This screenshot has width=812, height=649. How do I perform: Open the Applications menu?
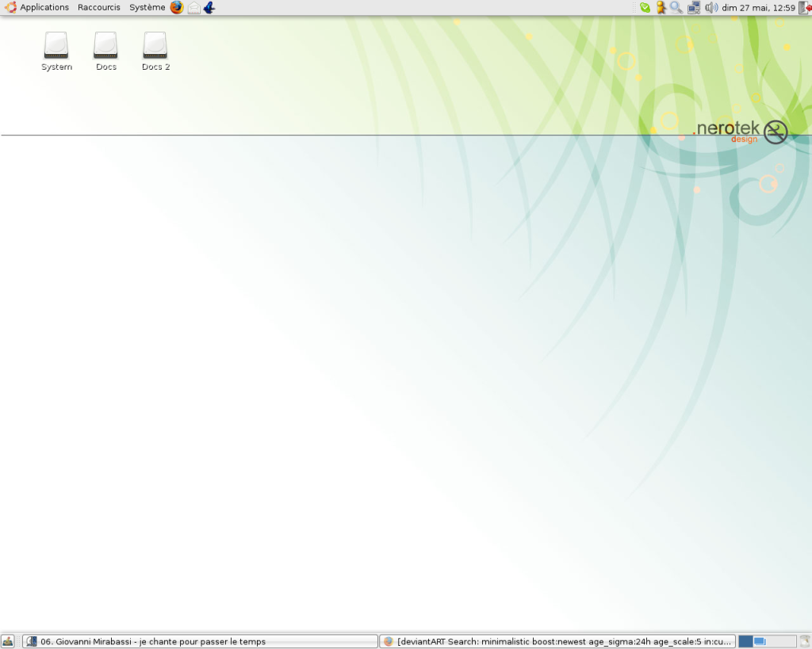[x=36, y=8]
